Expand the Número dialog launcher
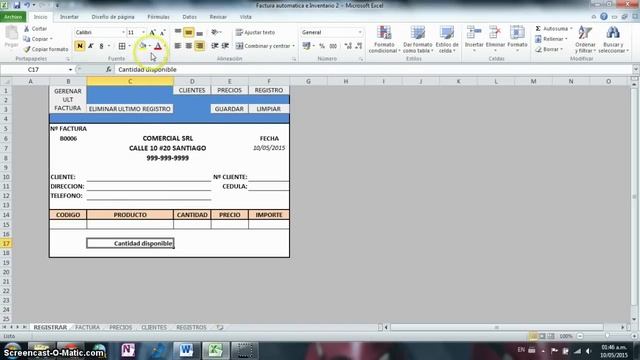 tap(361, 59)
